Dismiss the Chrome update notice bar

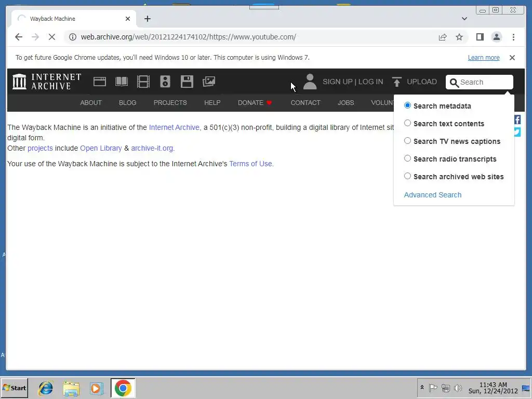512,58
